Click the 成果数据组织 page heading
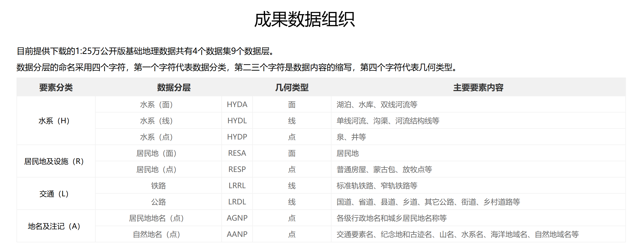This screenshot has width=644, height=251. 304,19
